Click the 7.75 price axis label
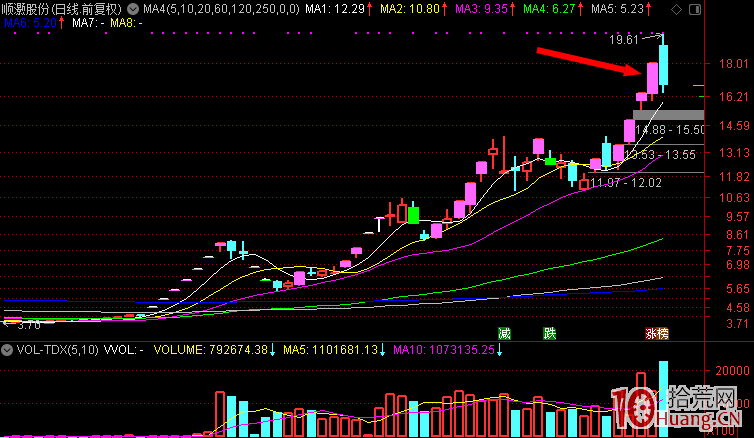Image resolution: width=754 pixels, height=438 pixels. (x=738, y=250)
